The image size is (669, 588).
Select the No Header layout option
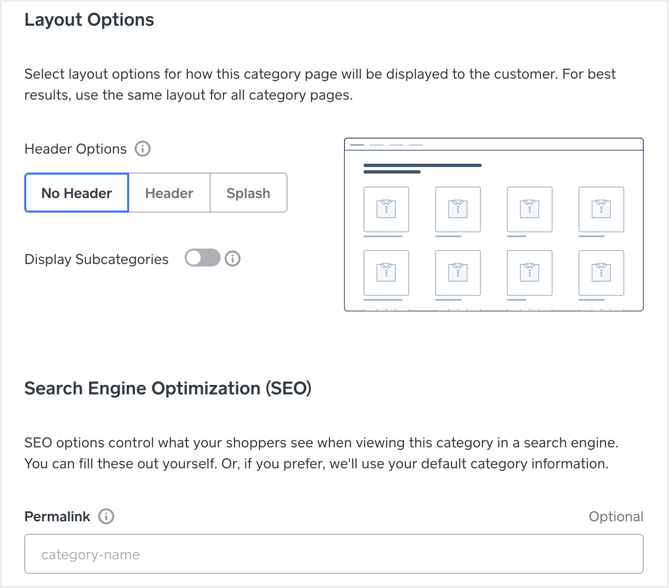77,193
